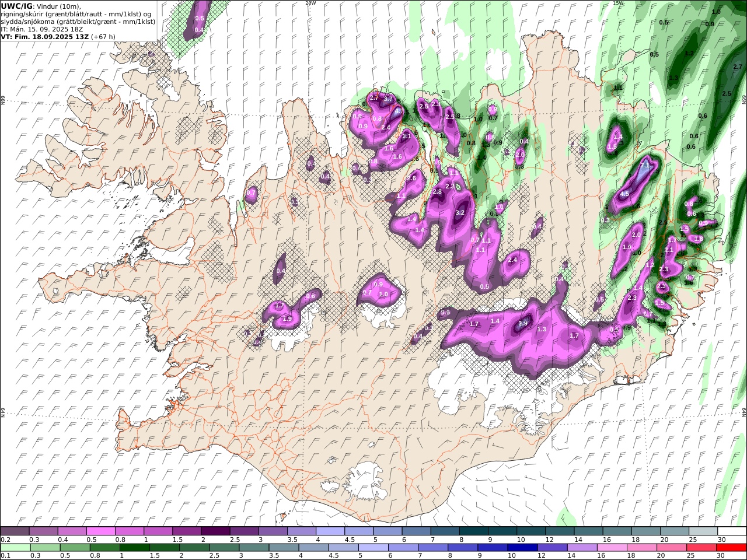Screen dimensions: 747x560
Task: Pick bright pink snow swatch between 0.5 and 0.8
Action: 101,531
